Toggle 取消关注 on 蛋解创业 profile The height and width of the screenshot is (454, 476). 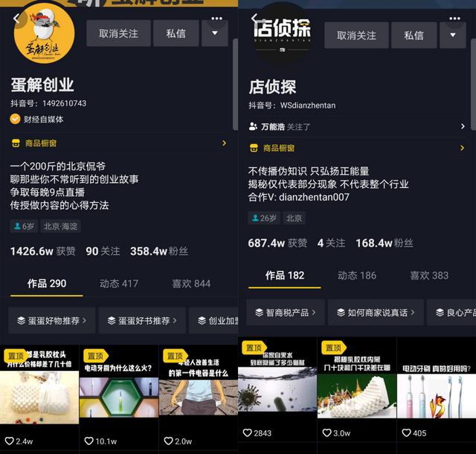click(x=118, y=33)
